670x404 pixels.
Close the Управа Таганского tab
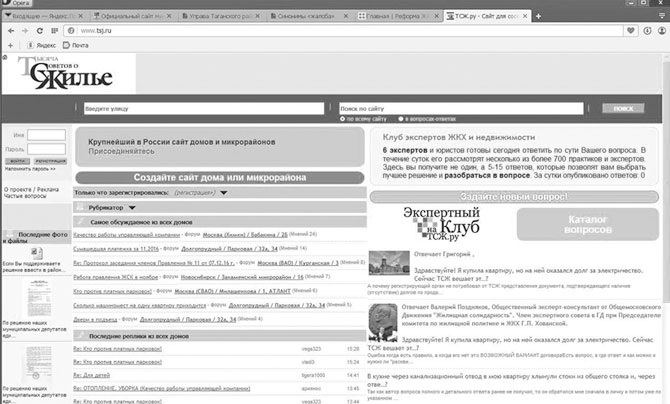[258, 16]
